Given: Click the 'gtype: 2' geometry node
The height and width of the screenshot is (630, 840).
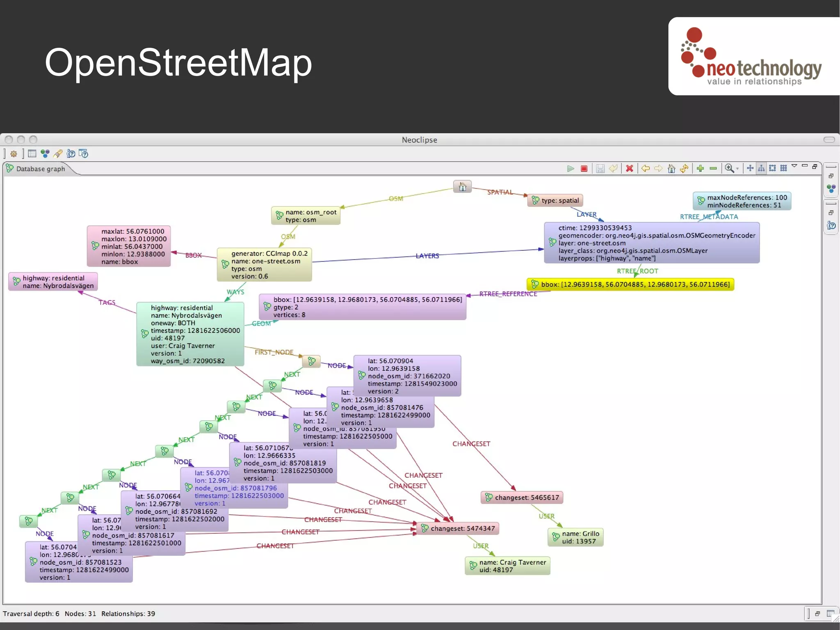Looking at the screenshot, I should coord(363,307).
